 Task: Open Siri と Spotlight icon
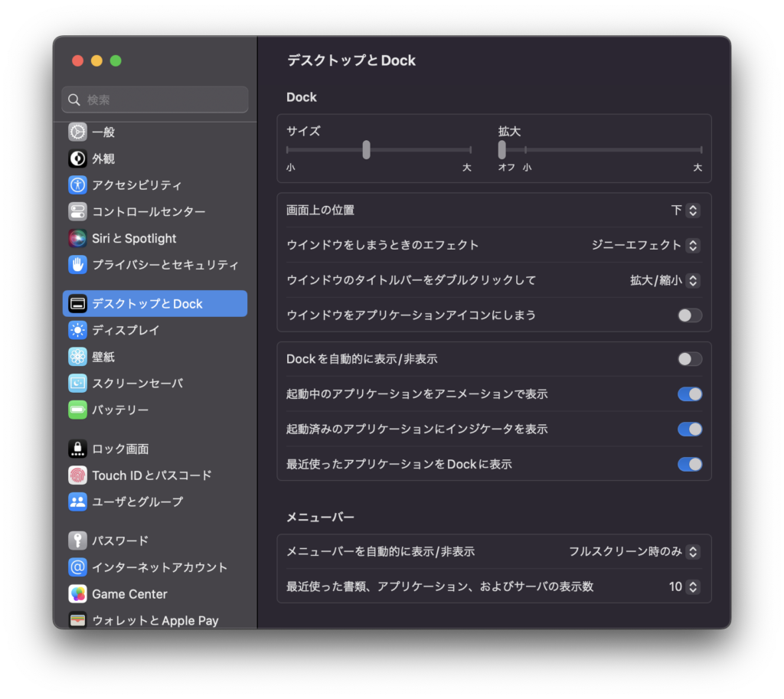(x=77, y=238)
